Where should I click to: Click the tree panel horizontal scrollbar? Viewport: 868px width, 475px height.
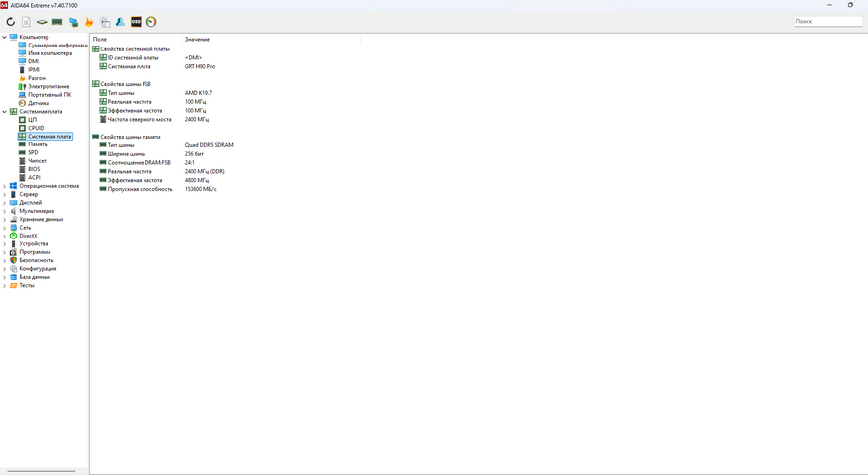point(42,472)
